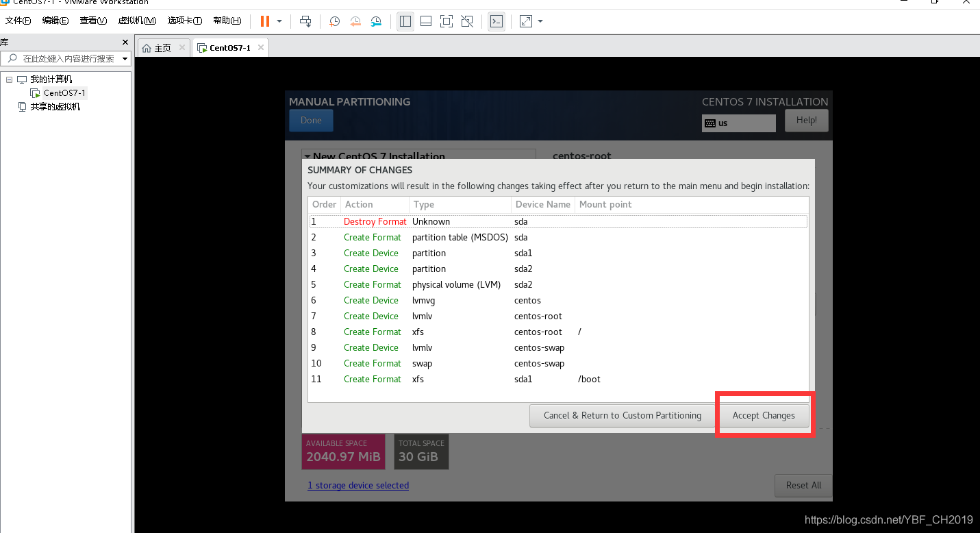Switch to the CentOS7-1 tab
Screen dimensions: 980x533
230,48
